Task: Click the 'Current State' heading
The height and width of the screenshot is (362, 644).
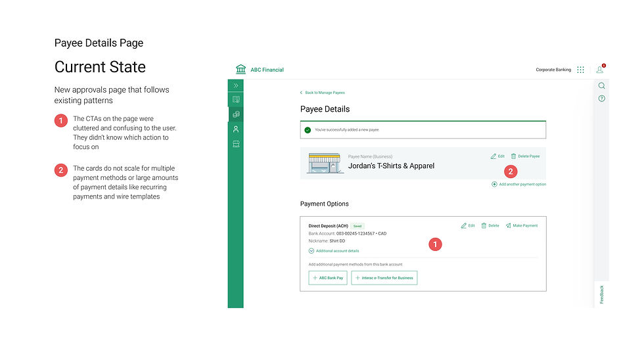Action: [x=100, y=67]
